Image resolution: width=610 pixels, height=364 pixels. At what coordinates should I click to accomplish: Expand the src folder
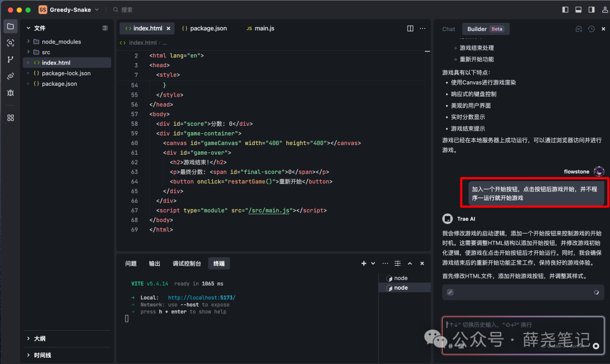28,52
